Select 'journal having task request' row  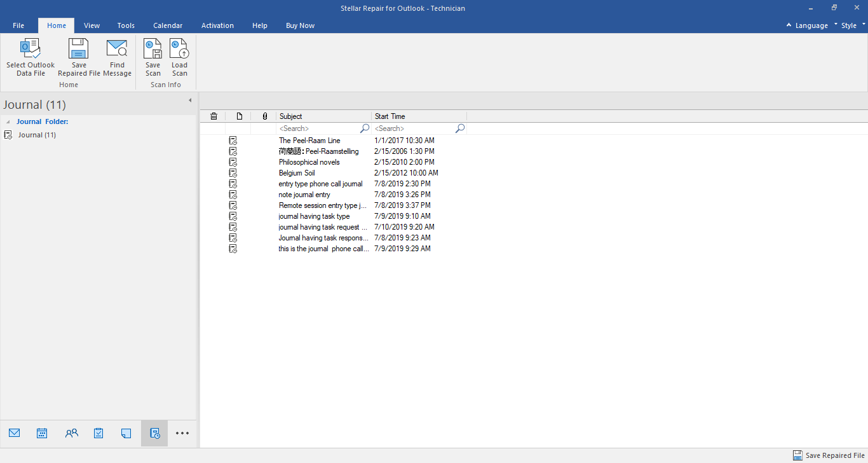click(323, 227)
